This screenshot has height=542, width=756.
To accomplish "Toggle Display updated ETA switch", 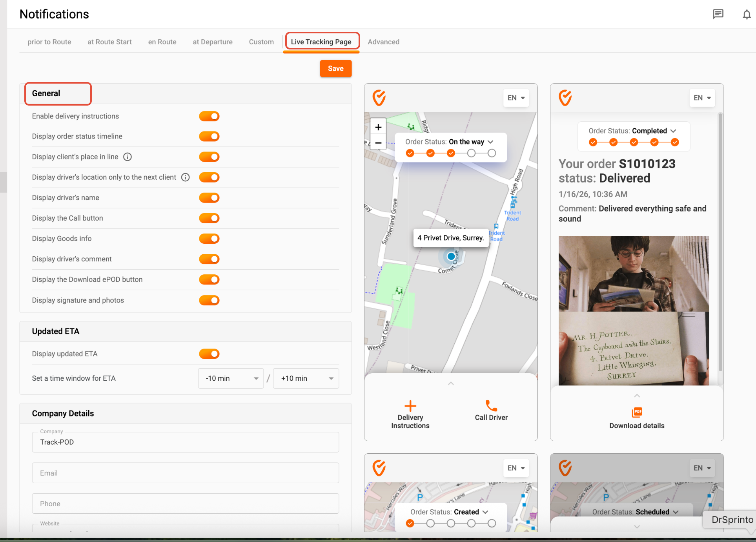I will point(209,354).
